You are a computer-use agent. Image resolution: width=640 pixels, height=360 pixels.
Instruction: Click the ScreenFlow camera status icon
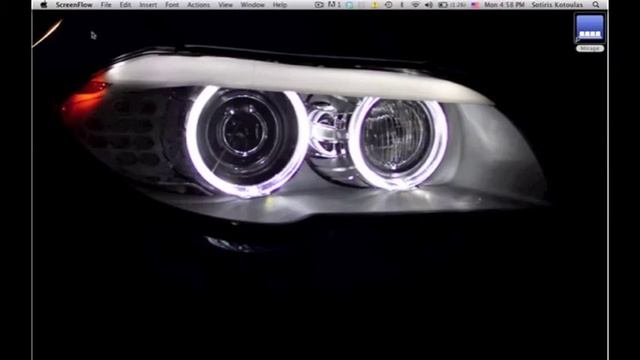(319, 5)
